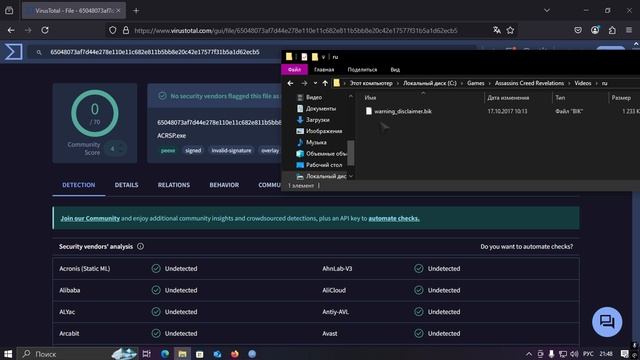Viewport: 640px width, 360px height.
Task: Open the VirusTotal chat bubble button
Action: tap(607, 322)
